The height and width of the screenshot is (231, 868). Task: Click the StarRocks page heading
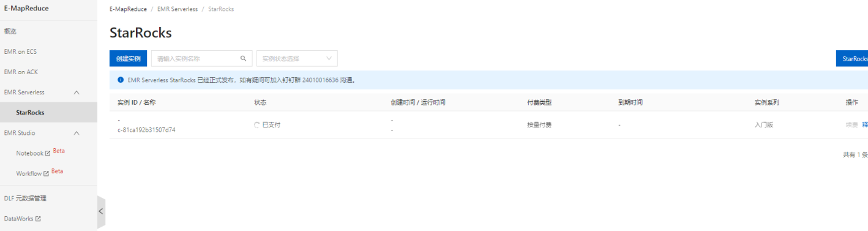coord(141,32)
